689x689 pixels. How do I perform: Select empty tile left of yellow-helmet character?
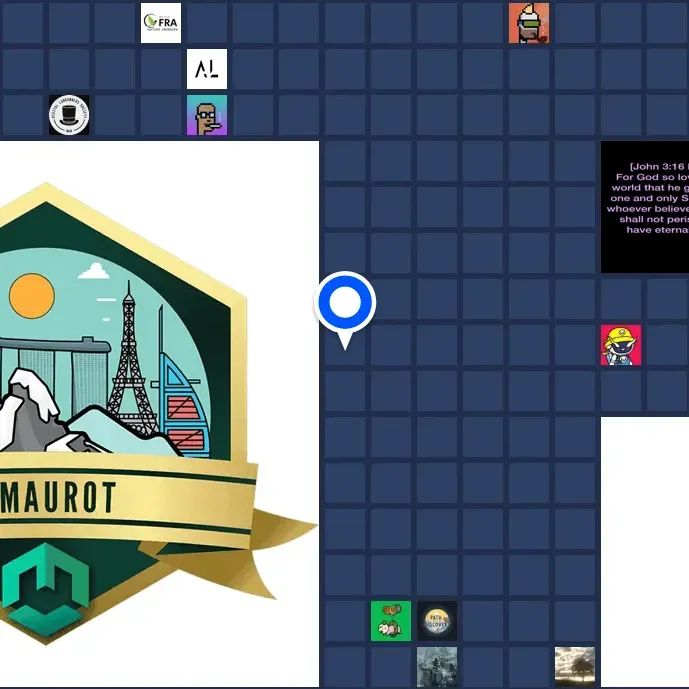575,345
